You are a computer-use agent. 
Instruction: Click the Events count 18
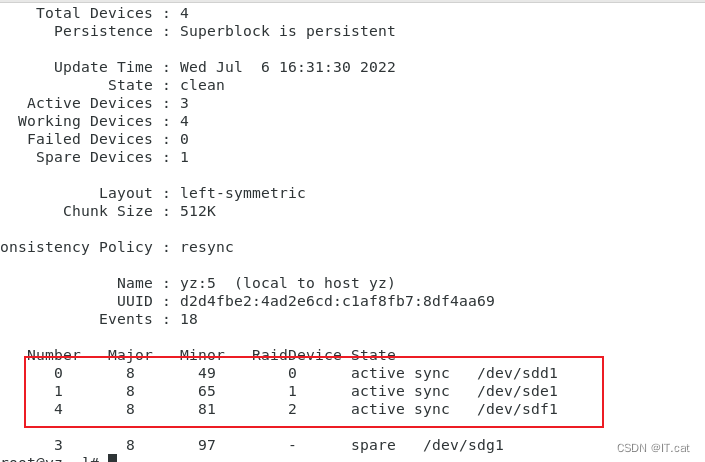[x=189, y=319]
